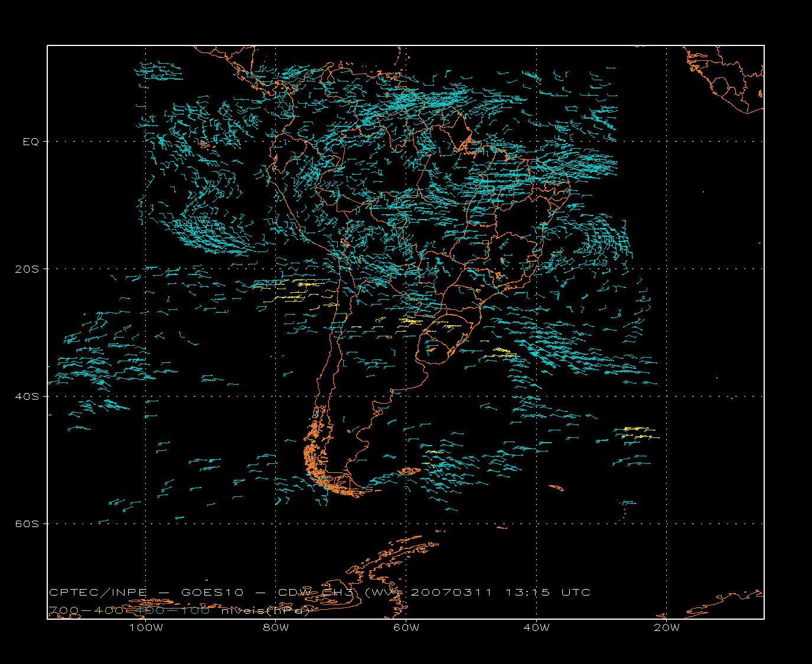
Task: Click the 'CPTEC/INPE' source text
Action: point(98,592)
